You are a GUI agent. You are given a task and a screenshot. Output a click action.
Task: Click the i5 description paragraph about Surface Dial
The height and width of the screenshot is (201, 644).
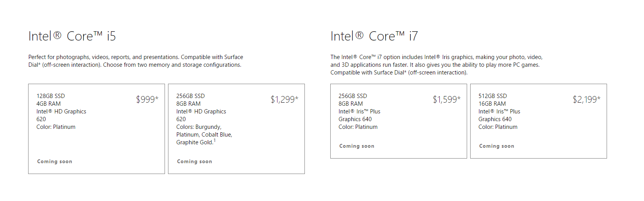coord(136,61)
